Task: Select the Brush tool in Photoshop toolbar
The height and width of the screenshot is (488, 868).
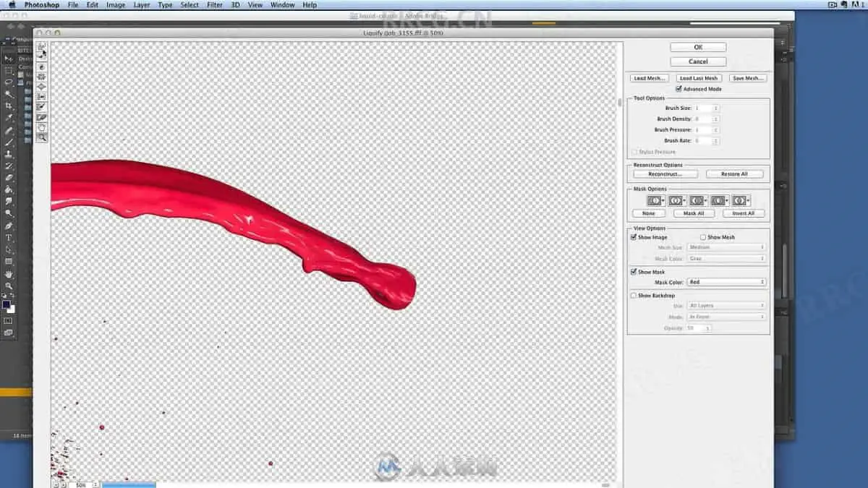Action: (9, 142)
